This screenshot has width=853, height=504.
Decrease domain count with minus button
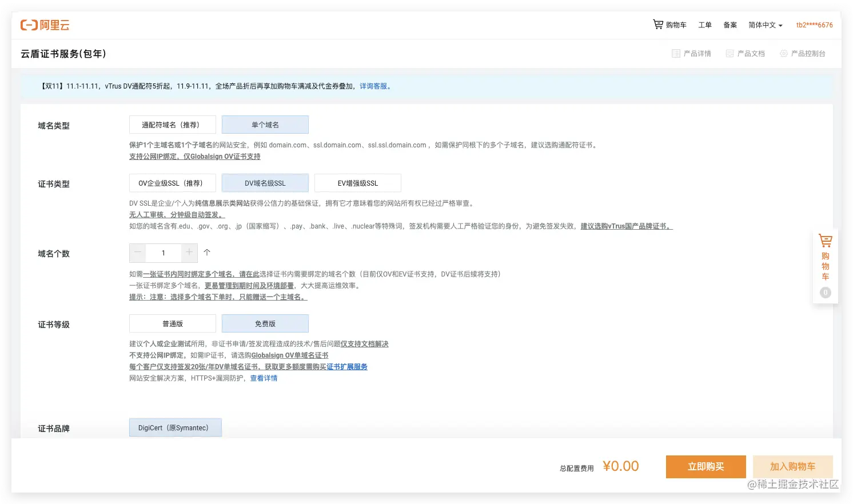click(138, 253)
